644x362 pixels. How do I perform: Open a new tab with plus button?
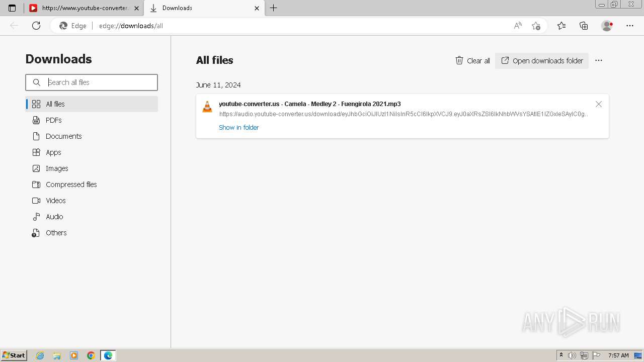[x=273, y=8]
